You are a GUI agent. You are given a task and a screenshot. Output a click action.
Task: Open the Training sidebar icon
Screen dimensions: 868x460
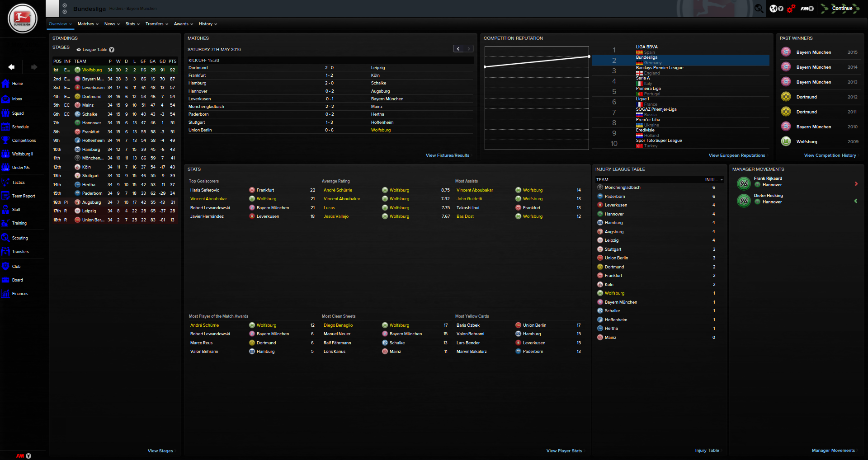pos(5,223)
